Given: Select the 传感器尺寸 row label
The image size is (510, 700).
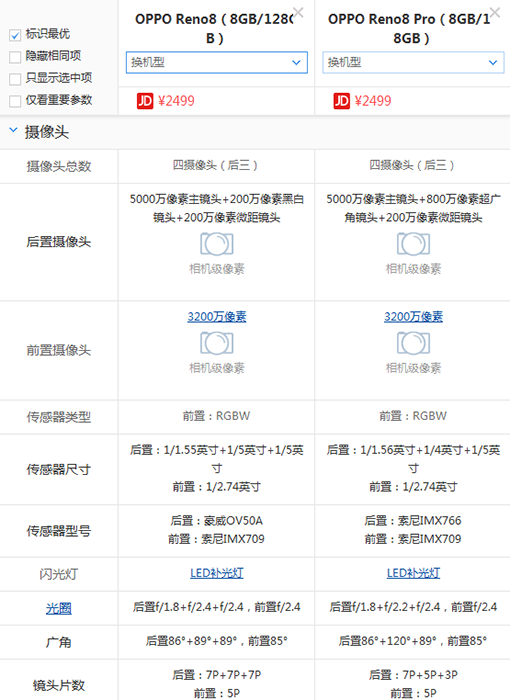Looking at the screenshot, I should (59, 469).
